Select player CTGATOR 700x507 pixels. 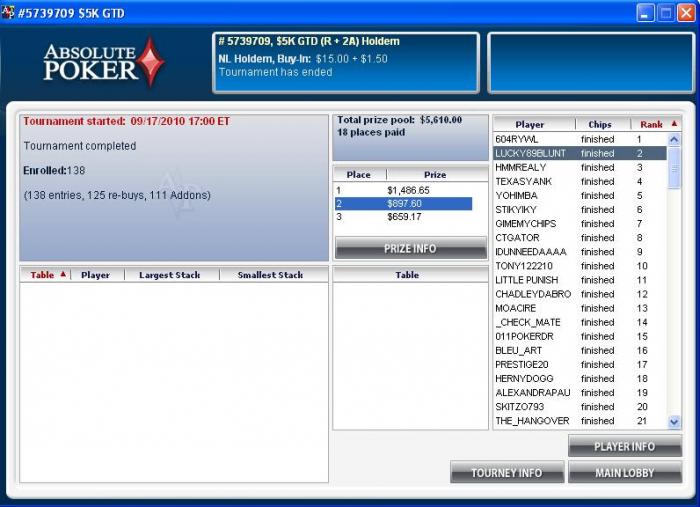tap(580, 238)
